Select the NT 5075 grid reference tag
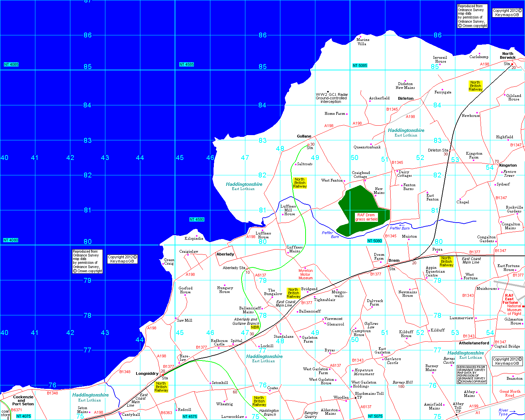The image size is (525, 420). pos(375,416)
